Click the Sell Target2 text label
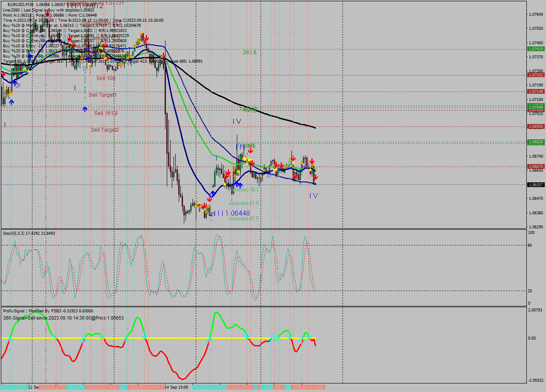This screenshot has height=392, width=546. tap(105, 129)
